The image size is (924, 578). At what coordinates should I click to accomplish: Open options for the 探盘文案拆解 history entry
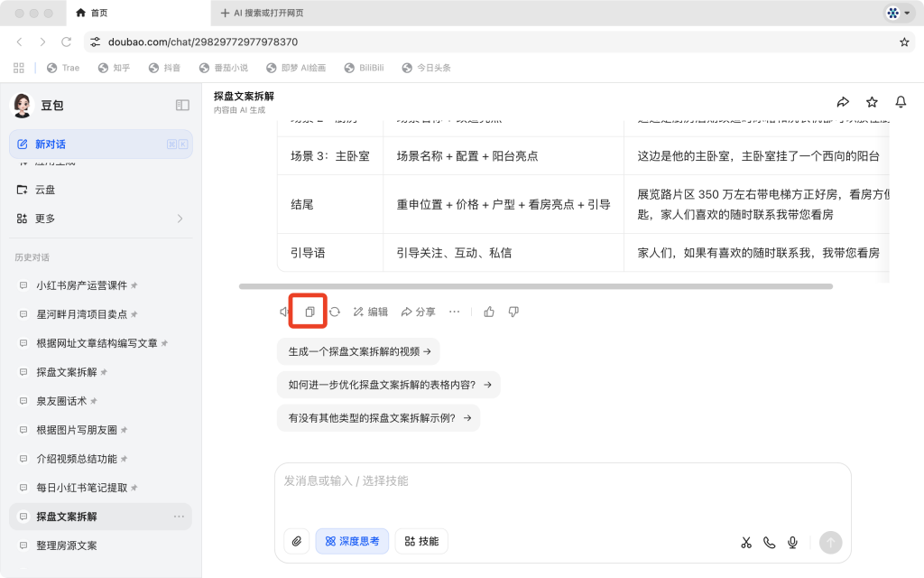tap(180, 516)
